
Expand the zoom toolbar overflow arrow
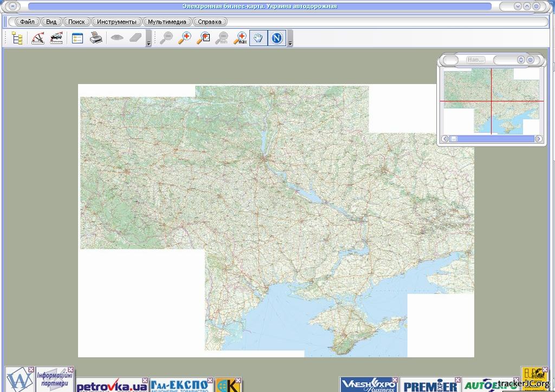[290, 43]
